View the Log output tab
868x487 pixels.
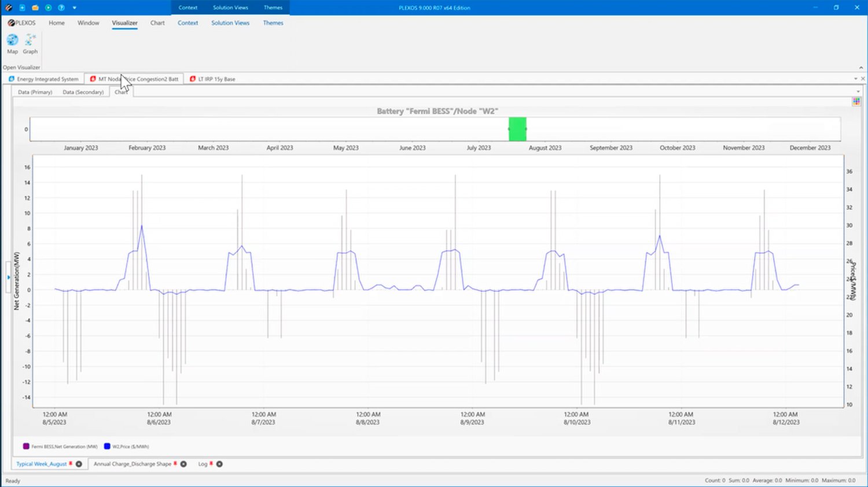coord(203,464)
